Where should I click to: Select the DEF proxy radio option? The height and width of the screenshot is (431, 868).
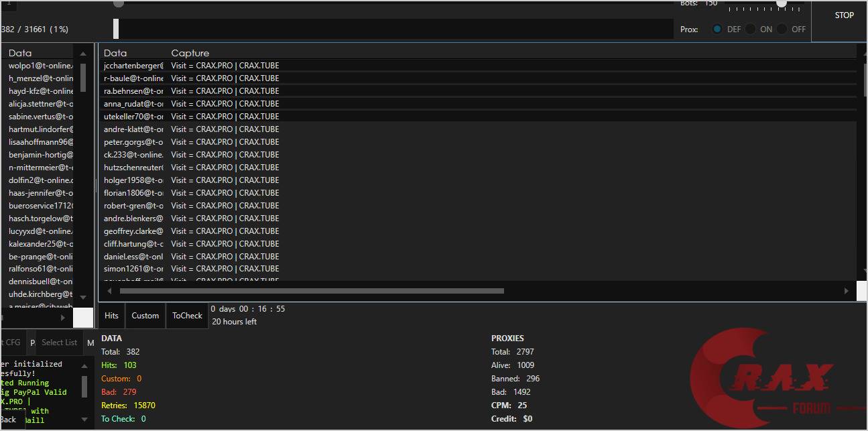click(717, 29)
